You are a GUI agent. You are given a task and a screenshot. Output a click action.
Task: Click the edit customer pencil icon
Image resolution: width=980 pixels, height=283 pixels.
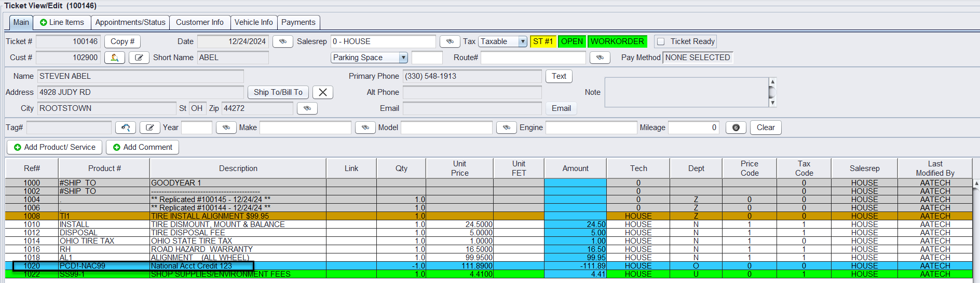(x=139, y=58)
